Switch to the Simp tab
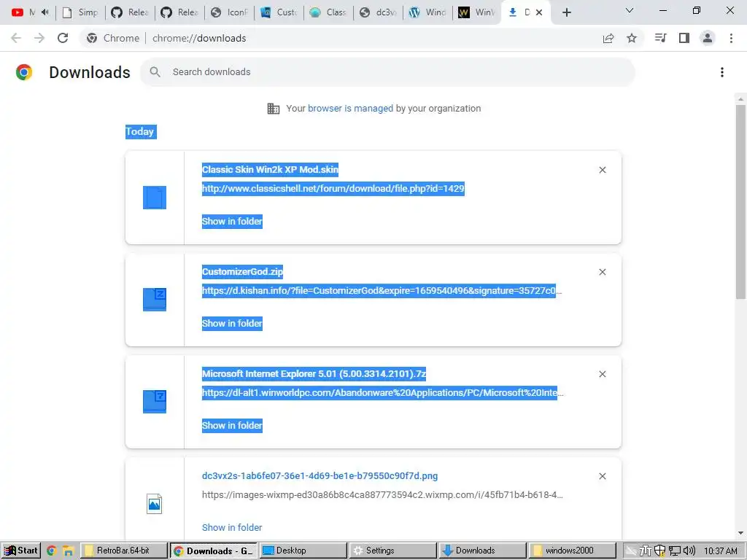This screenshot has height=560, width=747. coord(80,12)
